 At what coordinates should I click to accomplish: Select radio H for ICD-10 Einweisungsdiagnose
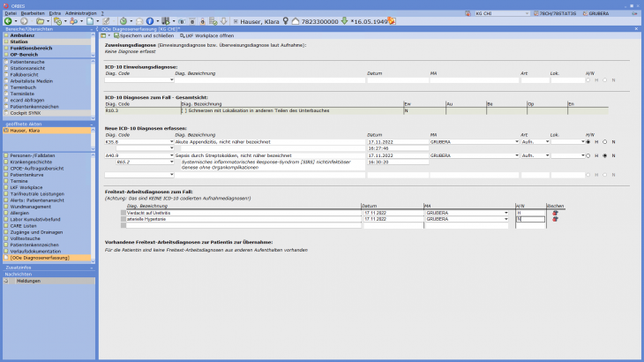[588, 79]
